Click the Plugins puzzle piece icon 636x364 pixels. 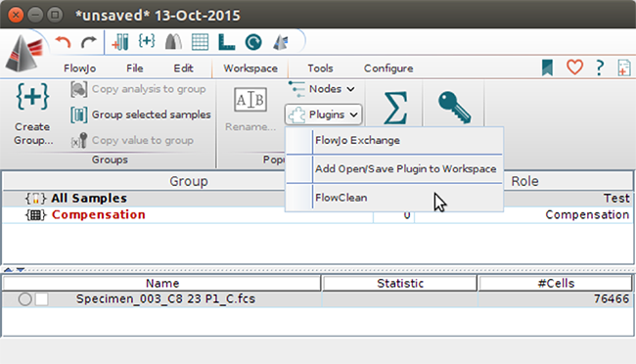tap(296, 114)
